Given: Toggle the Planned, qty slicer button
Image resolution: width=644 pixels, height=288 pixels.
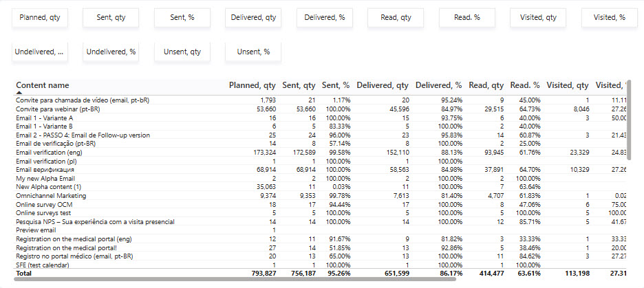Looking at the screenshot, I should [x=40, y=18].
